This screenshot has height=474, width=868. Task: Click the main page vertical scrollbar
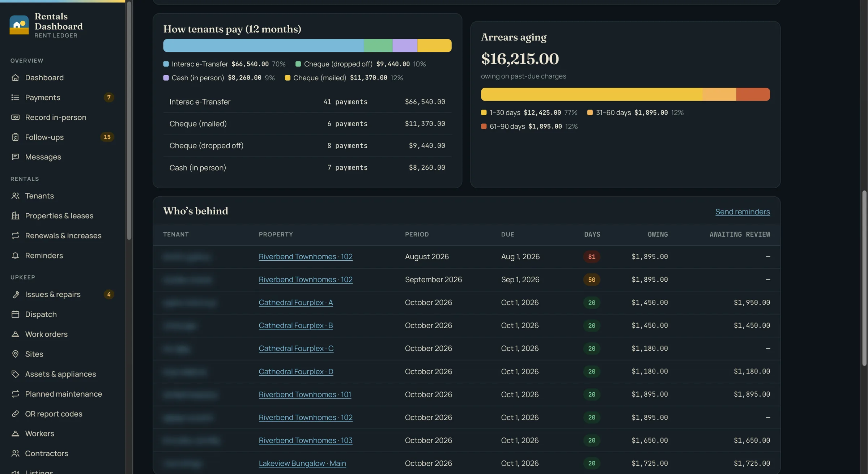[x=864, y=278]
